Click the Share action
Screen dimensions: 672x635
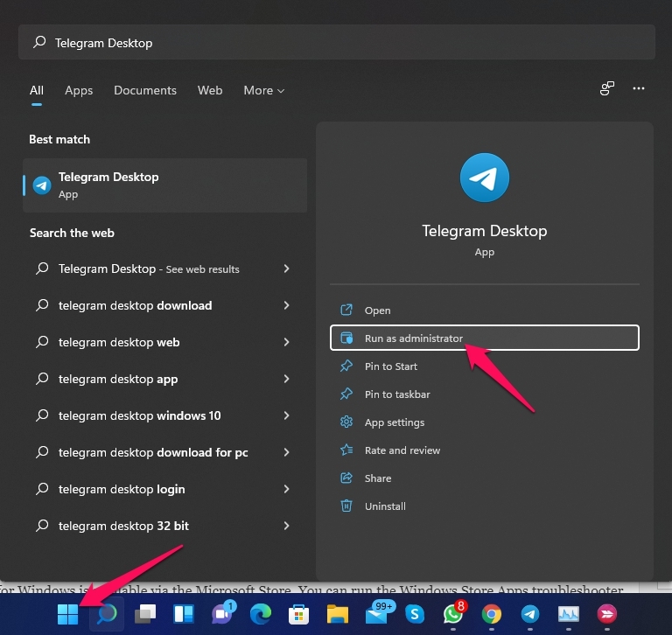tap(485, 478)
